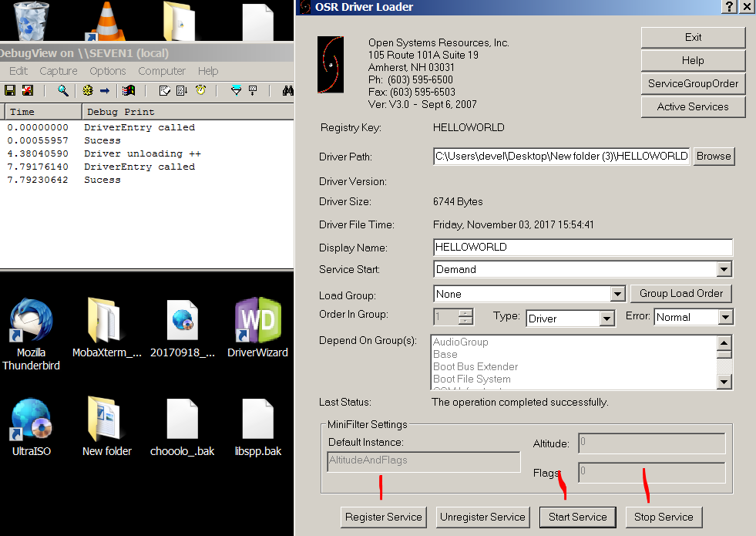Open the Type dropdown showing Driver
The width and height of the screenshot is (756, 536).
pos(606,319)
